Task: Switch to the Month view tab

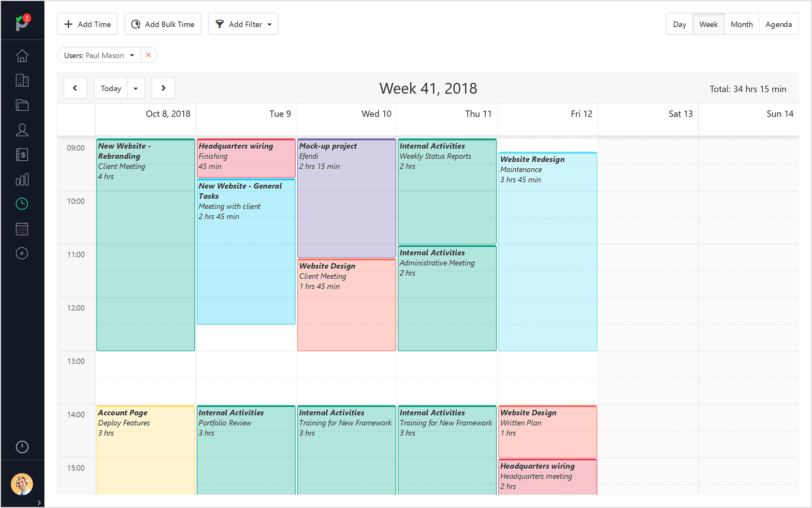Action: point(741,24)
